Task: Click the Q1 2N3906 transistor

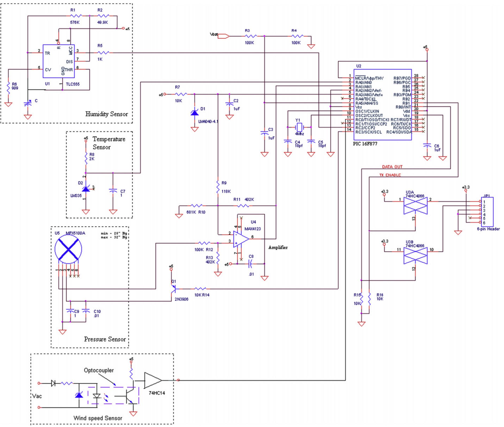Action: click(x=174, y=289)
